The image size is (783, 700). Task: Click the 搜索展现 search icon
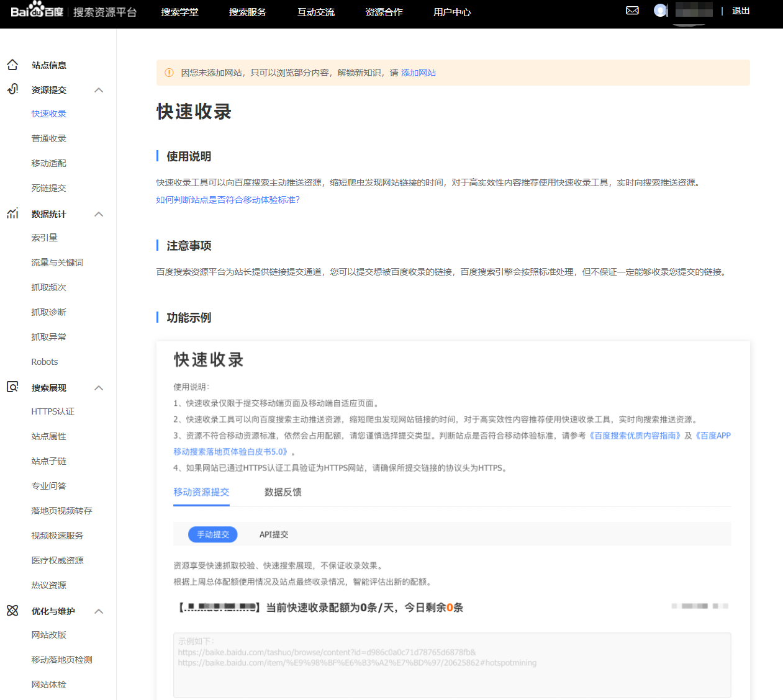pos(12,387)
